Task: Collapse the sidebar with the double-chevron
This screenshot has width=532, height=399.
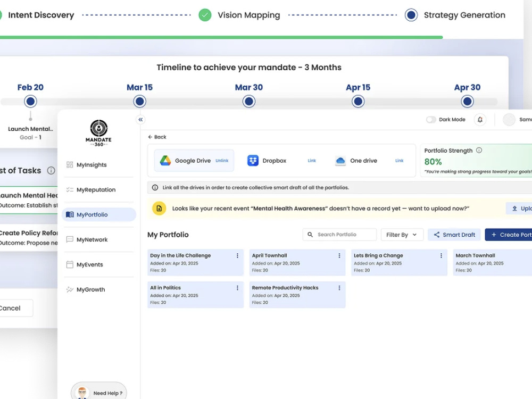Action: (x=140, y=120)
